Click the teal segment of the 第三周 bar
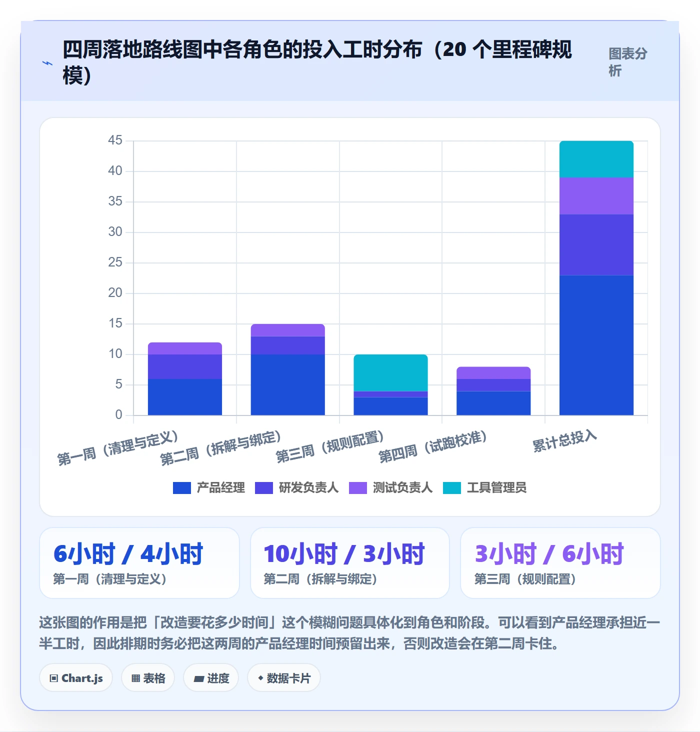 [x=390, y=372]
